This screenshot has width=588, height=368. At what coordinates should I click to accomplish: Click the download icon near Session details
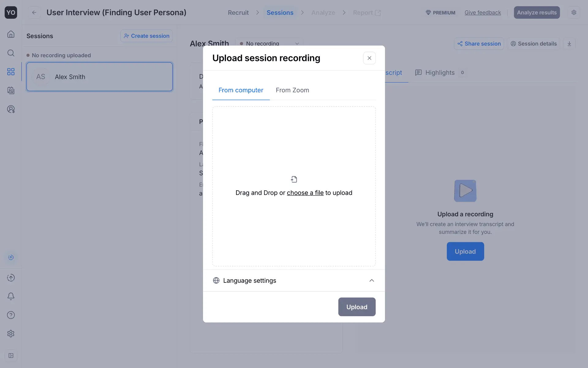pos(569,44)
